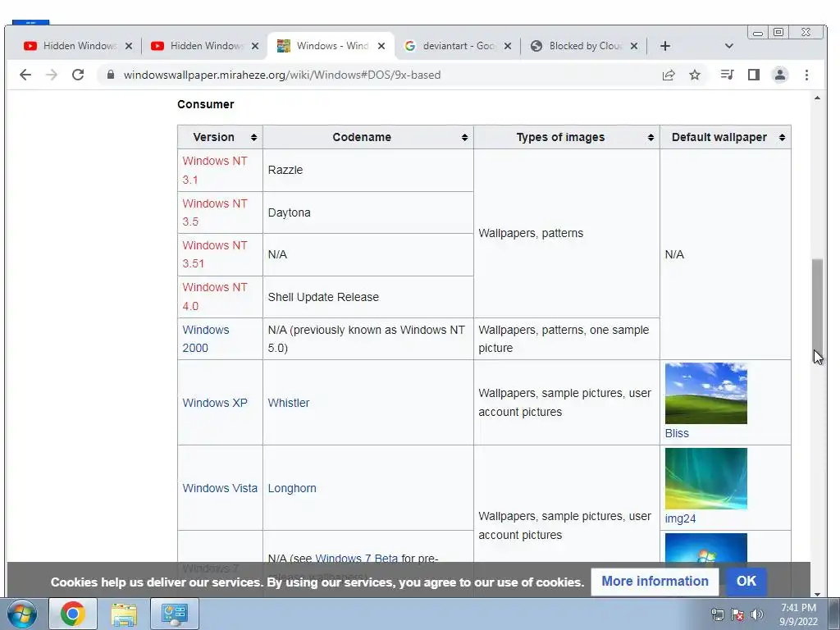Viewport: 840px width, 630px height.
Task: Click the volume speaker tray icon
Action: pyautogui.click(x=756, y=614)
